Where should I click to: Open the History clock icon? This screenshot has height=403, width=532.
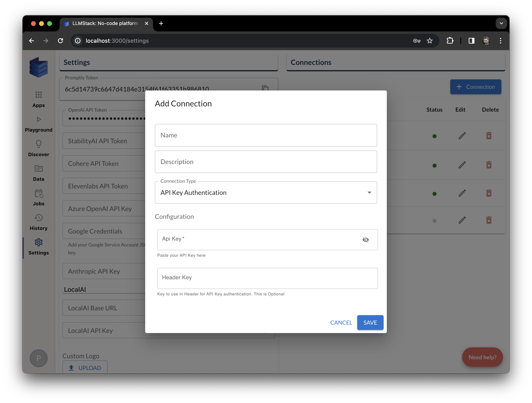point(38,218)
